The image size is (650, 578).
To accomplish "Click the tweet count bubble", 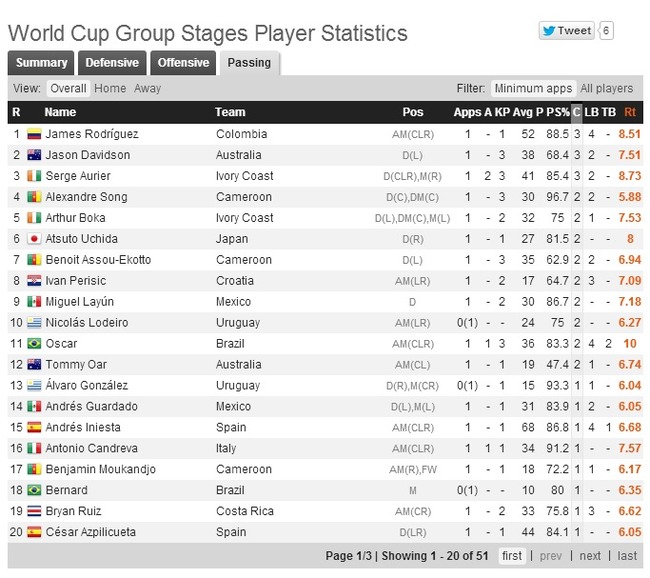I will click(606, 31).
